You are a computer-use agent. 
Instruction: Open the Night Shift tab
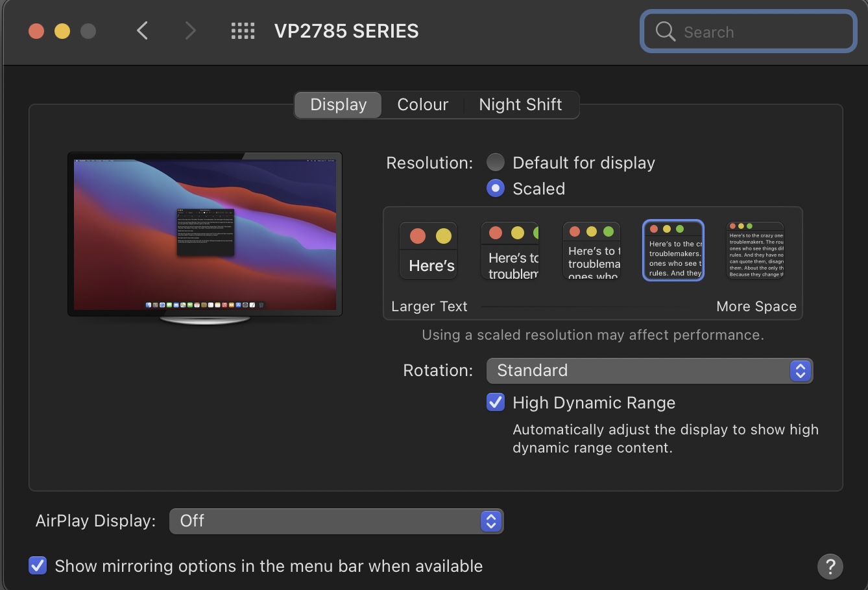tap(520, 104)
